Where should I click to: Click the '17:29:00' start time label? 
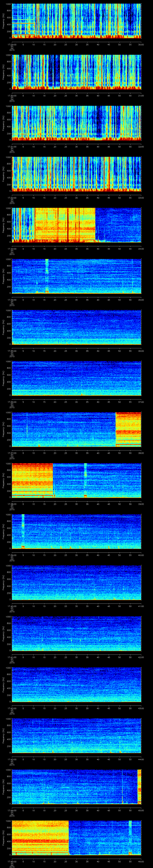[x=12, y=44]
